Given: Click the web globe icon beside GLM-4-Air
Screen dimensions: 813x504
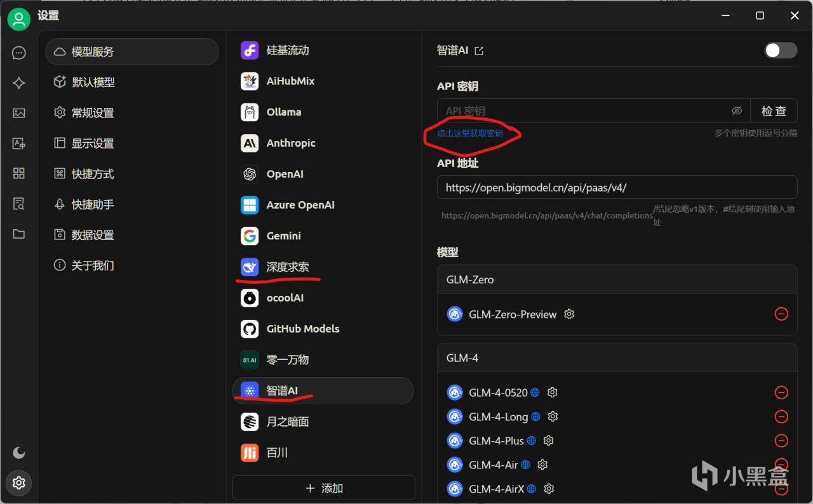Looking at the screenshot, I should pos(525,465).
